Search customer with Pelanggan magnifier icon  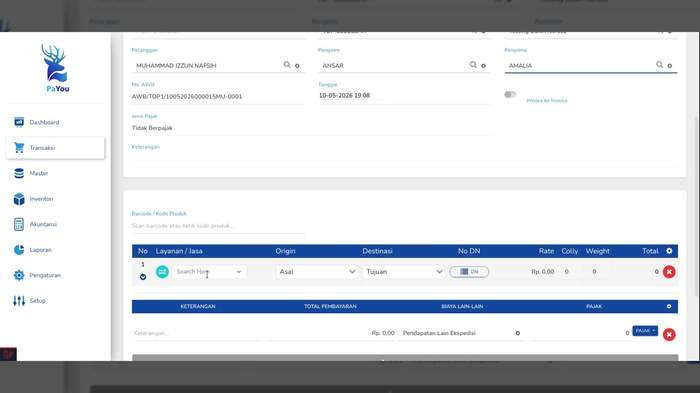(x=287, y=65)
